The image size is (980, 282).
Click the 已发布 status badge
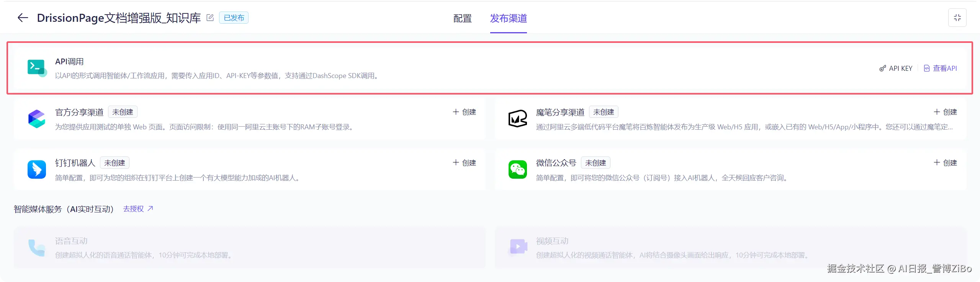pyautogui.click(x=234, y=18)
